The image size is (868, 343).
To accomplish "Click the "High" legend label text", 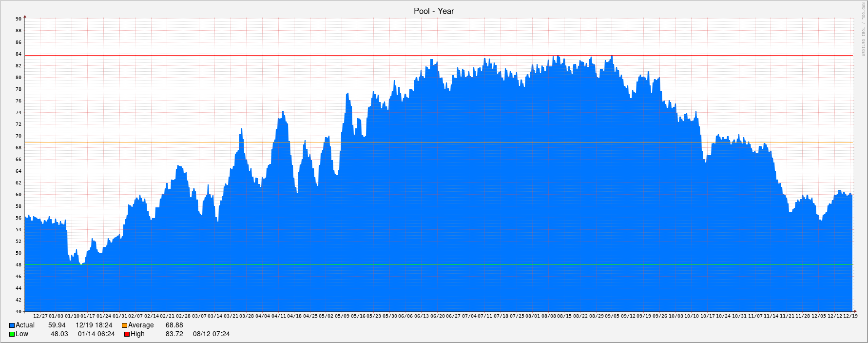I will point(137,334).
